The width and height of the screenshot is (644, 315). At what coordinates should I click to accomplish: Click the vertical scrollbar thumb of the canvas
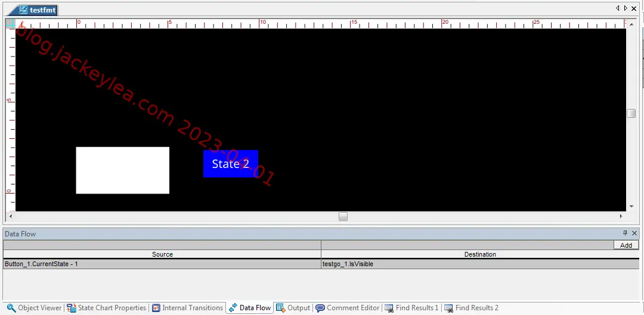631,114
